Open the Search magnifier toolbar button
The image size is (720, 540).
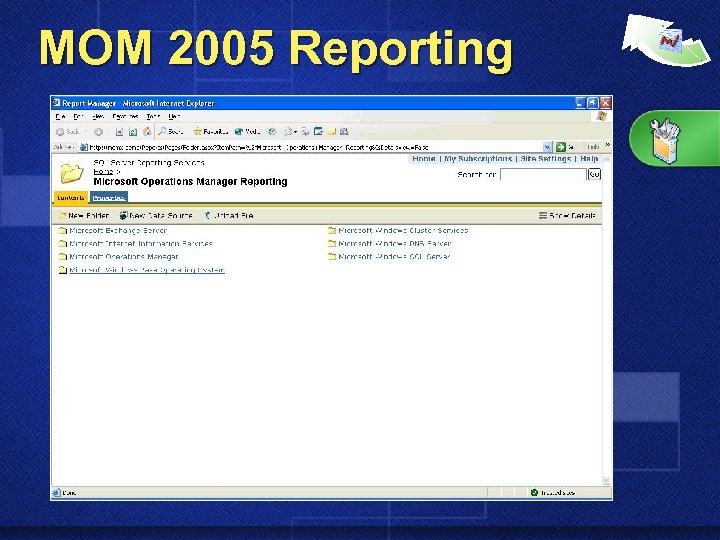pyautogui.click(x=171, y=132)
